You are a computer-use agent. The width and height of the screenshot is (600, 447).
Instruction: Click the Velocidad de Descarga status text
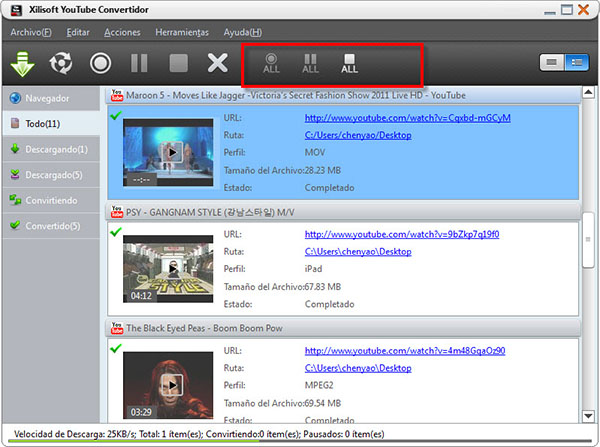[199, 434]
